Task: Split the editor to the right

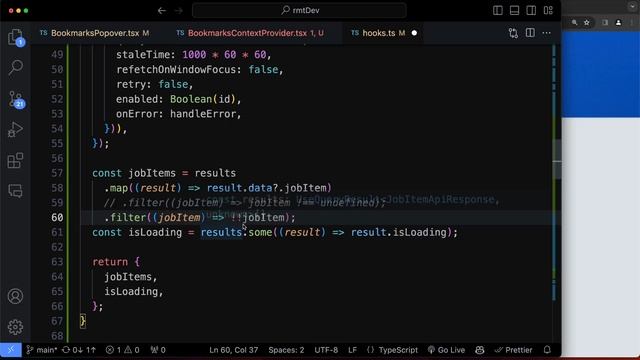Action: pyautogui.click(x=530, y=33)
